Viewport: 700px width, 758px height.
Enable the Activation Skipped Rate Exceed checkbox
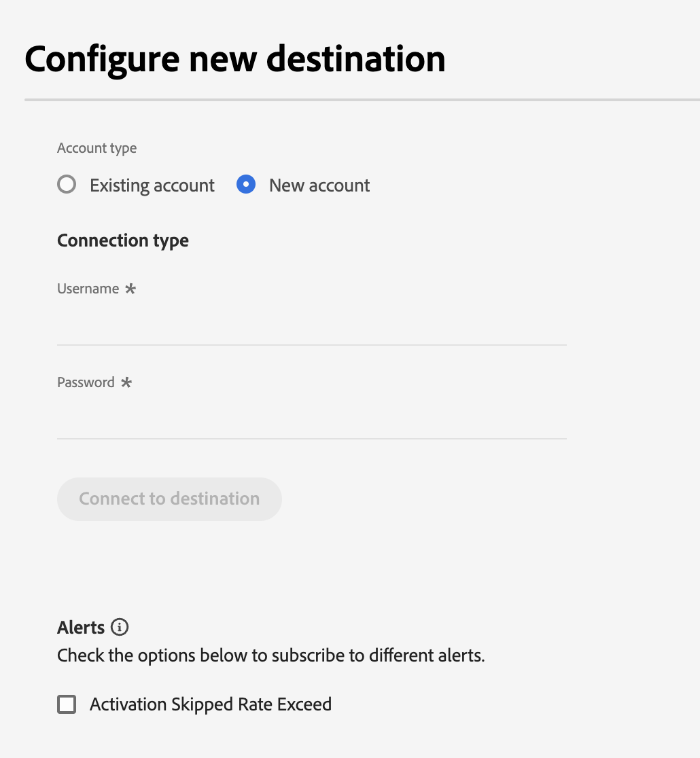67,704
